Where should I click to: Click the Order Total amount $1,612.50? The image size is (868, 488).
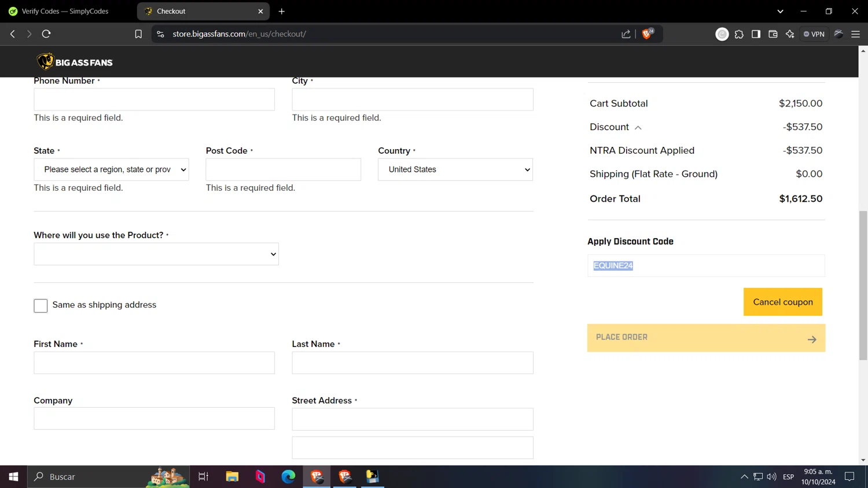[x=801, y=198]
